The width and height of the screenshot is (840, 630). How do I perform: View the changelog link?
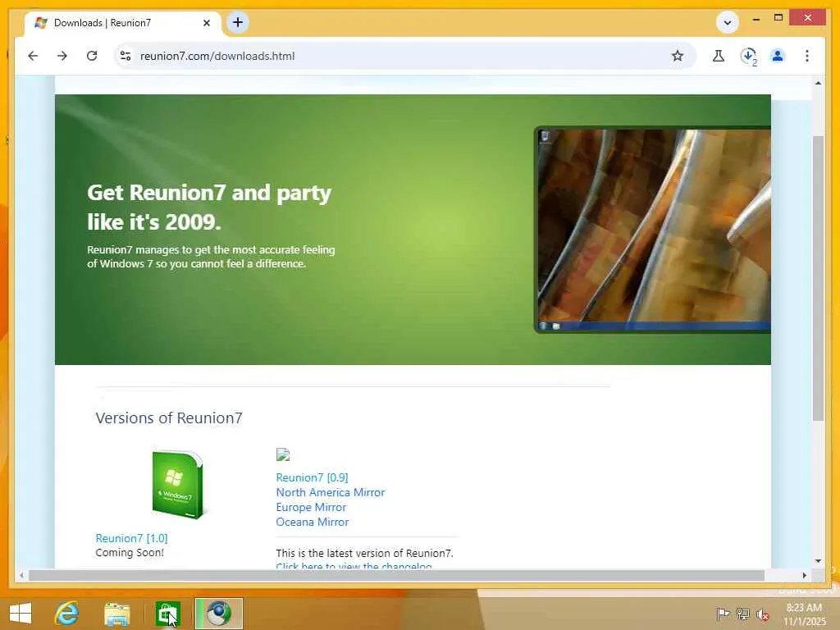coord(354,566)
